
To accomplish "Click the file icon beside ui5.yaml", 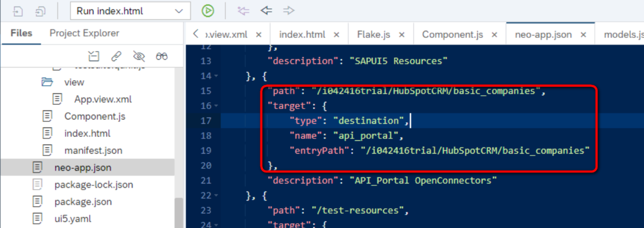I will tap(37, 218).
